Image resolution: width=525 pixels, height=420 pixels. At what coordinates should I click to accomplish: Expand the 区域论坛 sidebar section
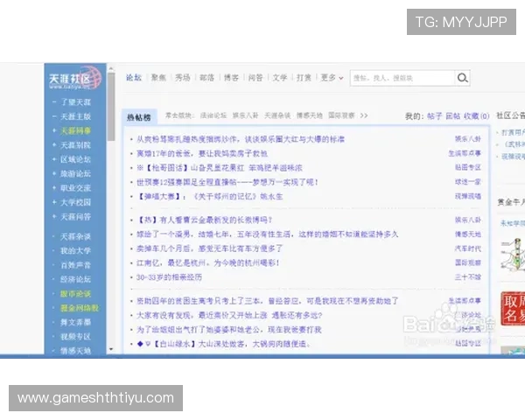(54, 159)
